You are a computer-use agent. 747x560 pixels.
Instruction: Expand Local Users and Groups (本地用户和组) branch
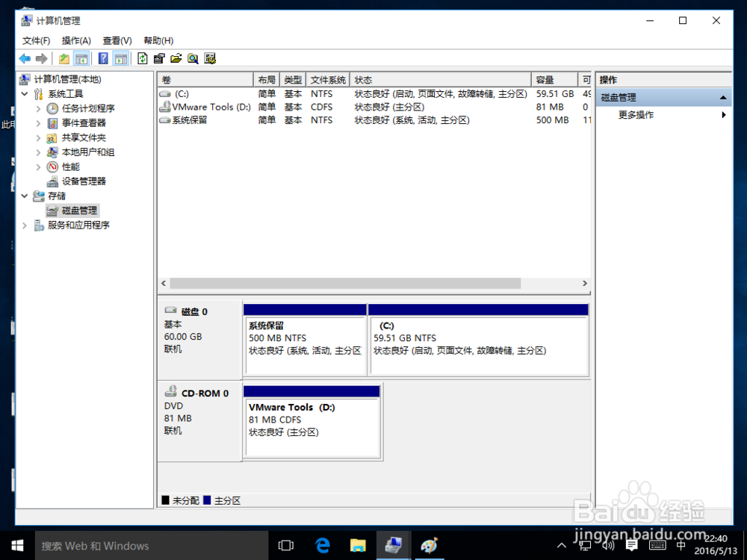pos(39,152)
